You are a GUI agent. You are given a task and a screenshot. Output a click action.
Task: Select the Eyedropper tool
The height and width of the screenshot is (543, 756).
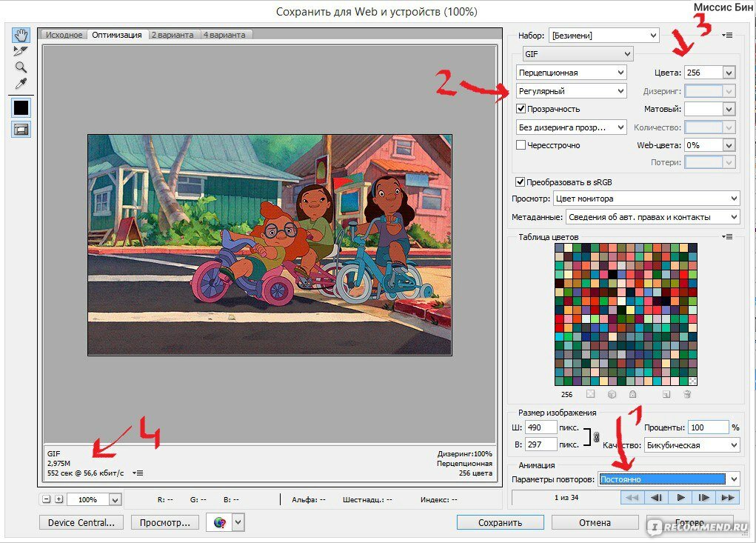tap(21, 84)
